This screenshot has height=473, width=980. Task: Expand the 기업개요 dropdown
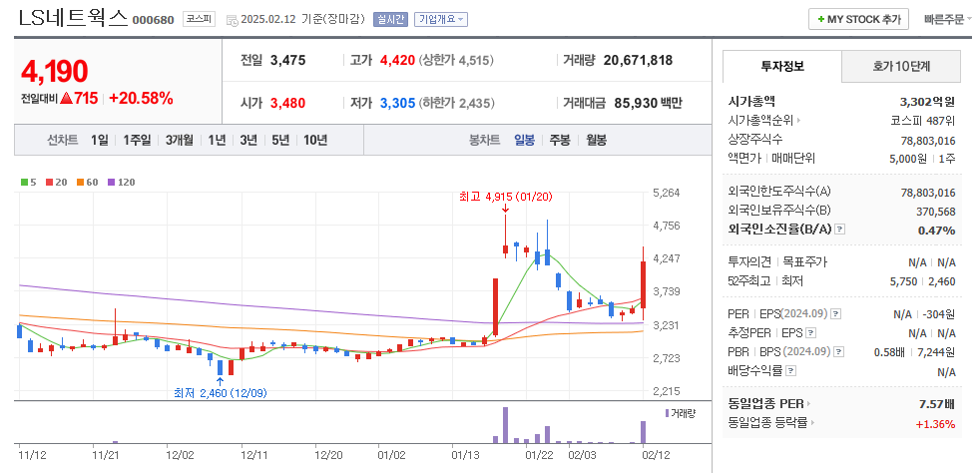[441, 19]
